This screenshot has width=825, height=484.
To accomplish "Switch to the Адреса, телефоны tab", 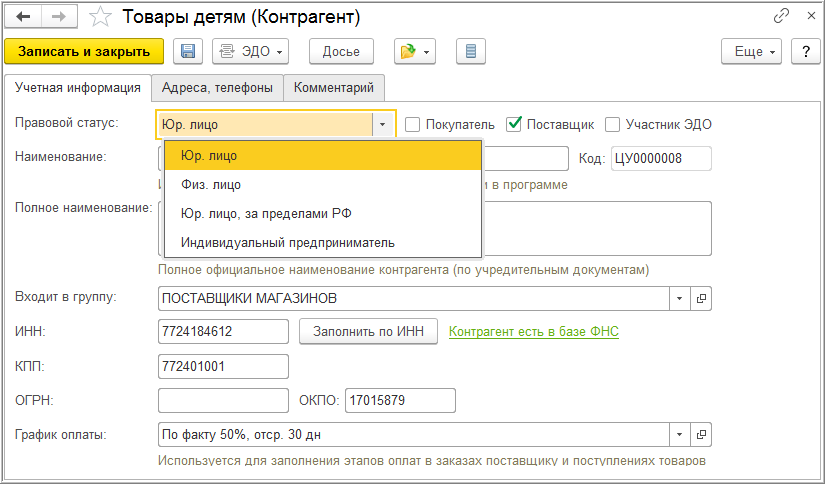I will (x=217, y=88).
